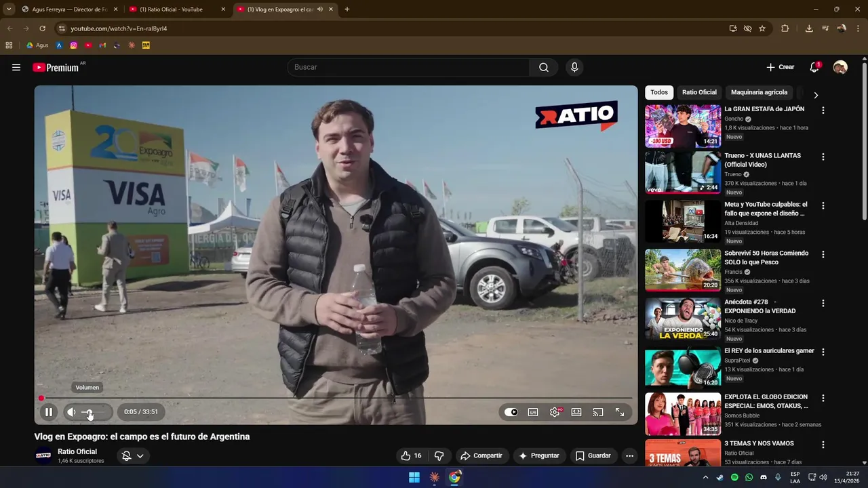
Task: Open the Agus Drive bookmark
Action: (x=37, y=45)
